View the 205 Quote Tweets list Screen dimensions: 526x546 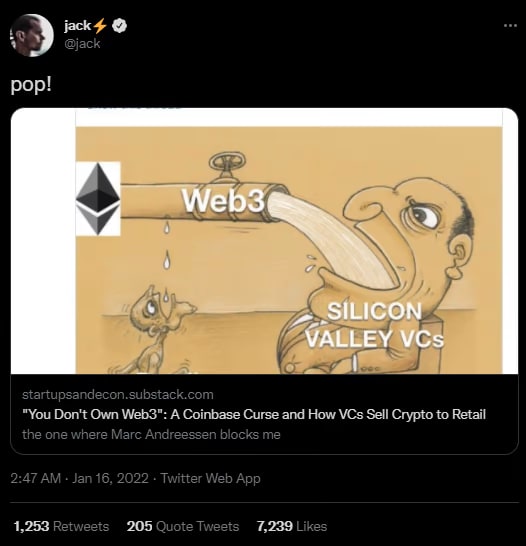(x=183, y=526)
